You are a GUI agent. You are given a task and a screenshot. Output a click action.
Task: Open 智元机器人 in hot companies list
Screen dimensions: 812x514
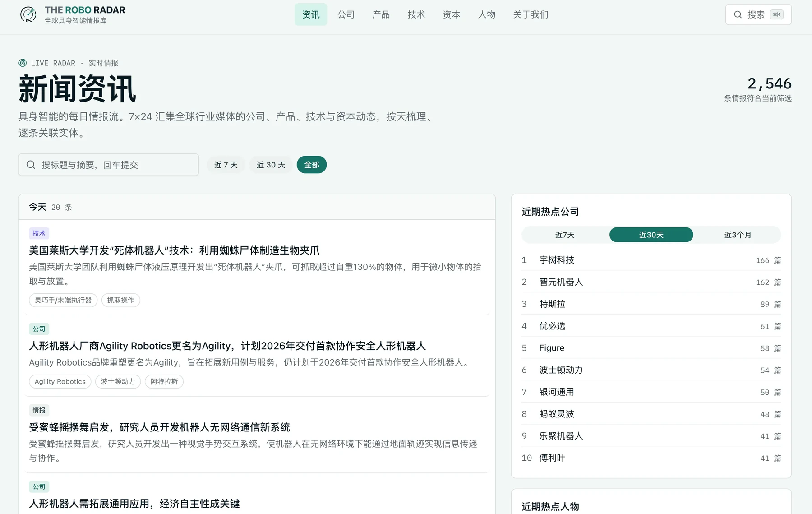651,282
